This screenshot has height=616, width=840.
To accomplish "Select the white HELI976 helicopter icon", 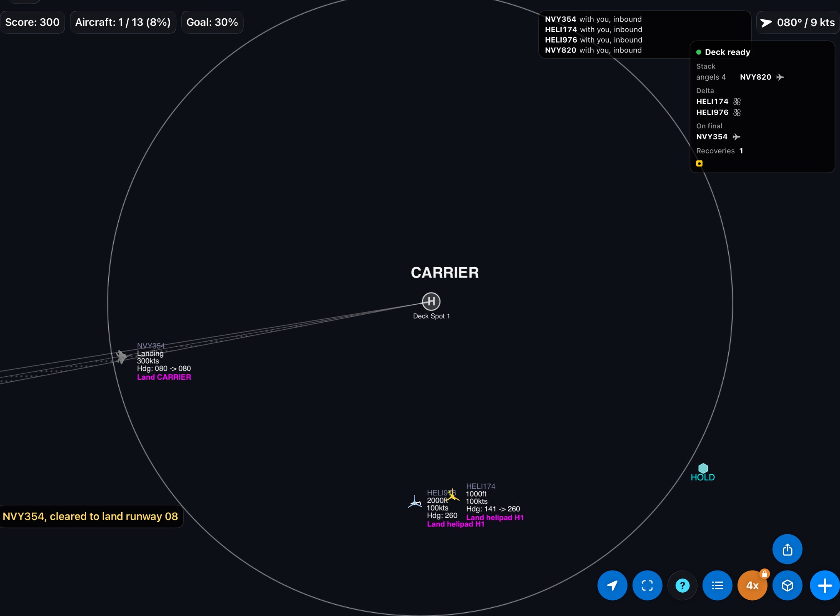I will click(415, 502).
